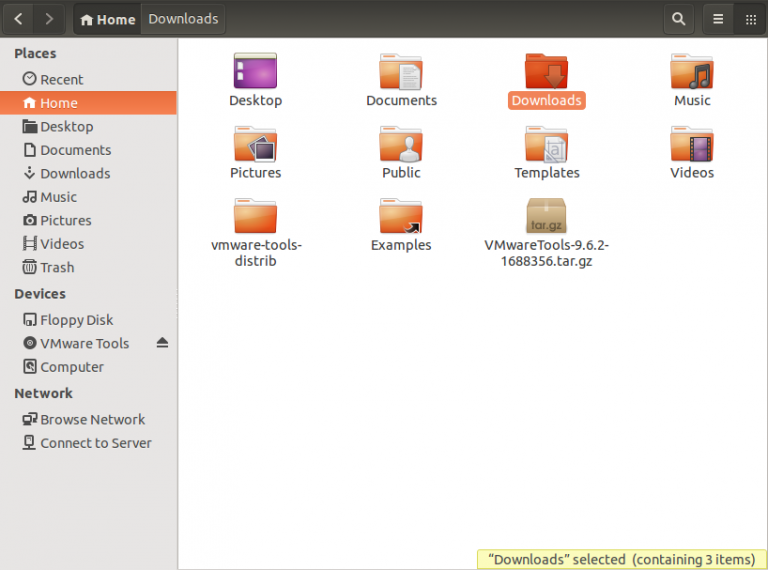The image size is (768, 570).
Task: Click Connect to Server
Action: tap(95, 443)
